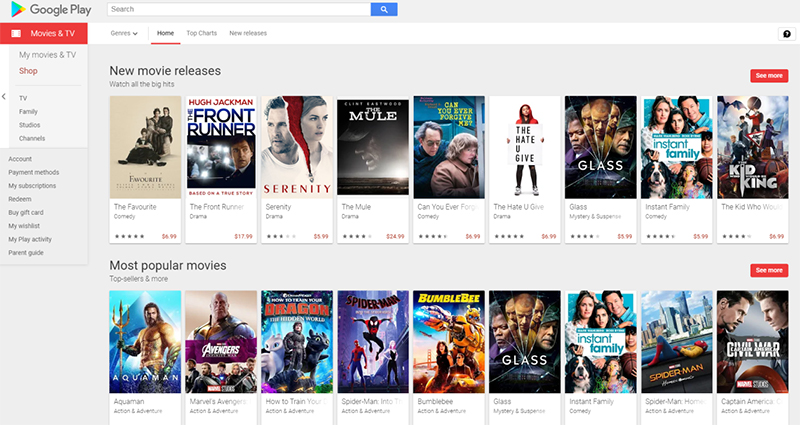Click the blue search magnifier button

[x=384, y=9]
